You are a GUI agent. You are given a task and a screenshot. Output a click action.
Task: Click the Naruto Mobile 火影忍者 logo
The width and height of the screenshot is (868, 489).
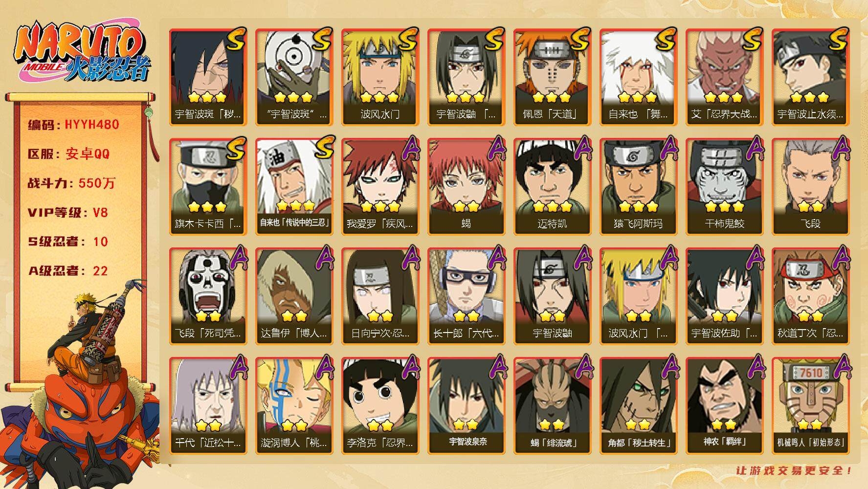click(81, 53)
